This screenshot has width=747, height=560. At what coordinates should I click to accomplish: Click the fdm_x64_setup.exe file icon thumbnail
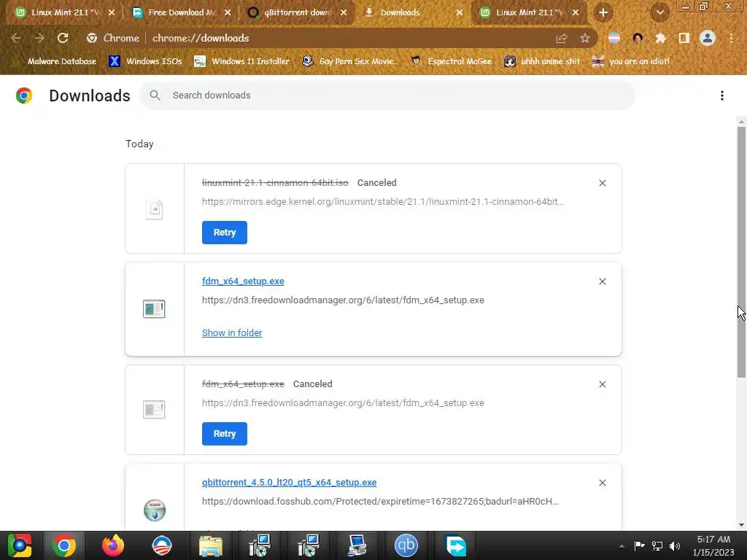pos(154,308)
